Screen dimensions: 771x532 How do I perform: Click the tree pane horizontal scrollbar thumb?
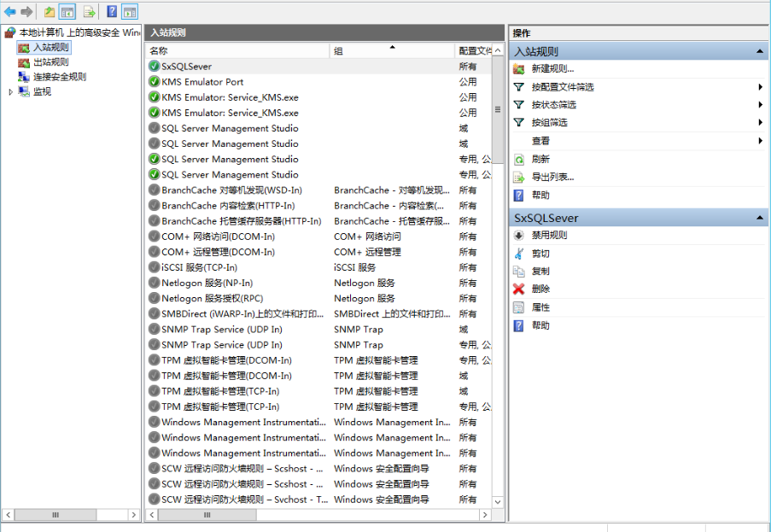tap(55, 515)
